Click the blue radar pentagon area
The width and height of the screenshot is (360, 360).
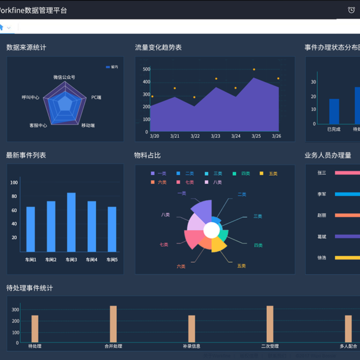[x=65, y=107]
